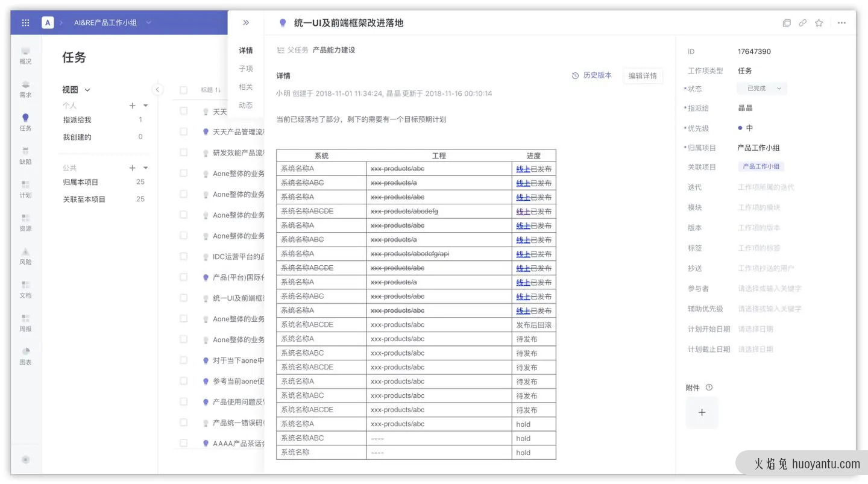
Task: Star this task with the star icon
Action: (x=819, y=23)
